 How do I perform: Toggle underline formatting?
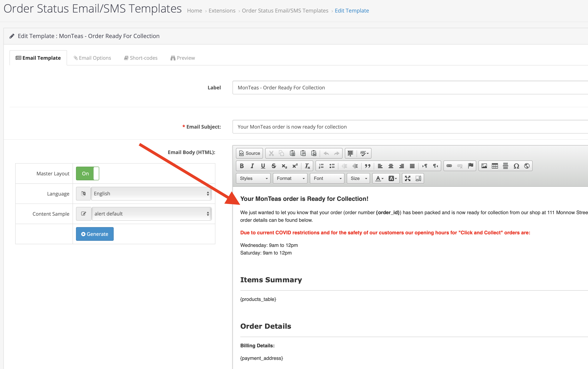263,166
